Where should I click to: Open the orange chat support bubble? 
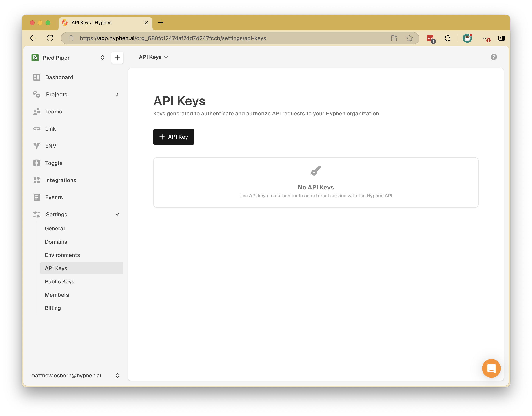pos(491,368)
